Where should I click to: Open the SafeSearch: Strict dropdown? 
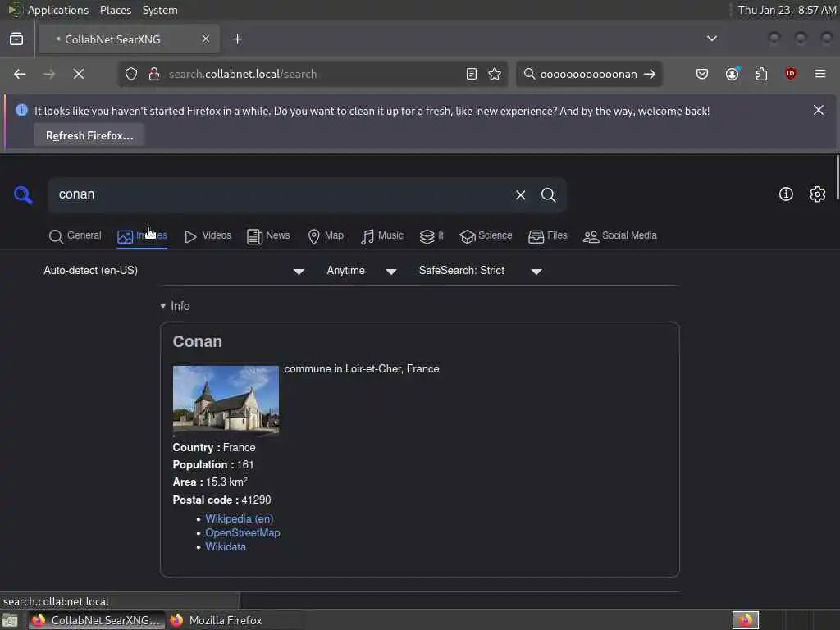[x=481, y=271]
